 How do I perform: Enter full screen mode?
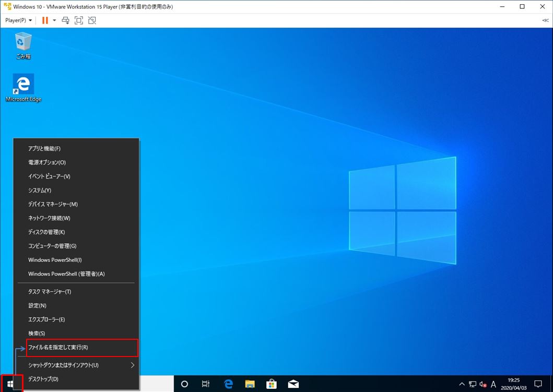point(79,20)
